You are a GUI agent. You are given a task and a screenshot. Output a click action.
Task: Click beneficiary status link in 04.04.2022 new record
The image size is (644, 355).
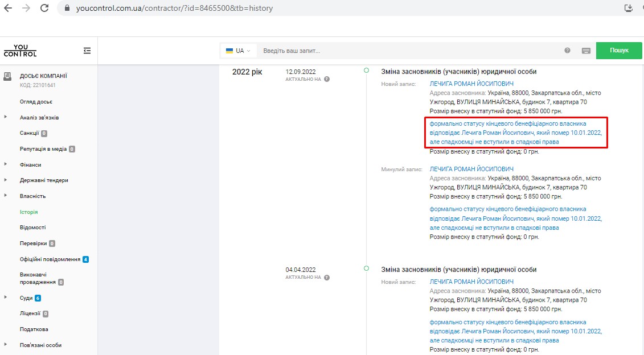pos(515,331)
